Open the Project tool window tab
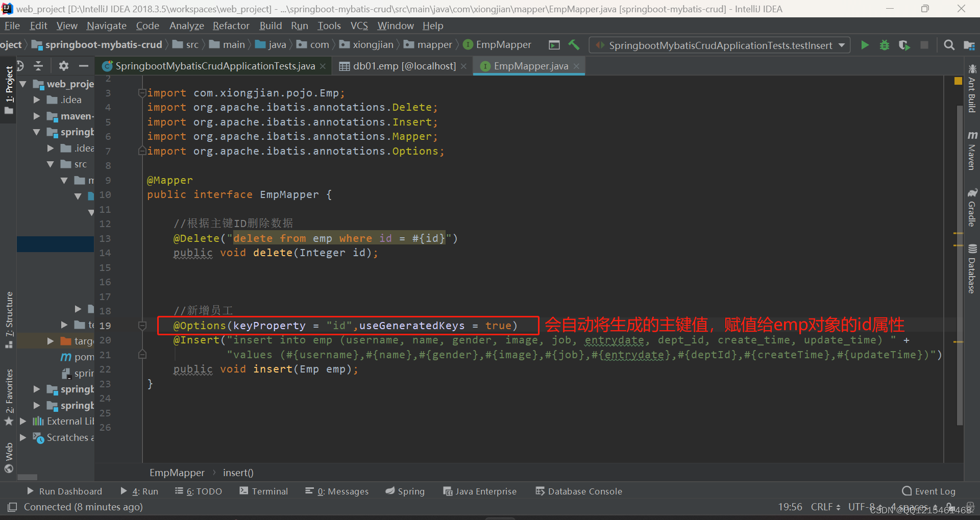Screen dimensions: 980x520 coord(9,90)
